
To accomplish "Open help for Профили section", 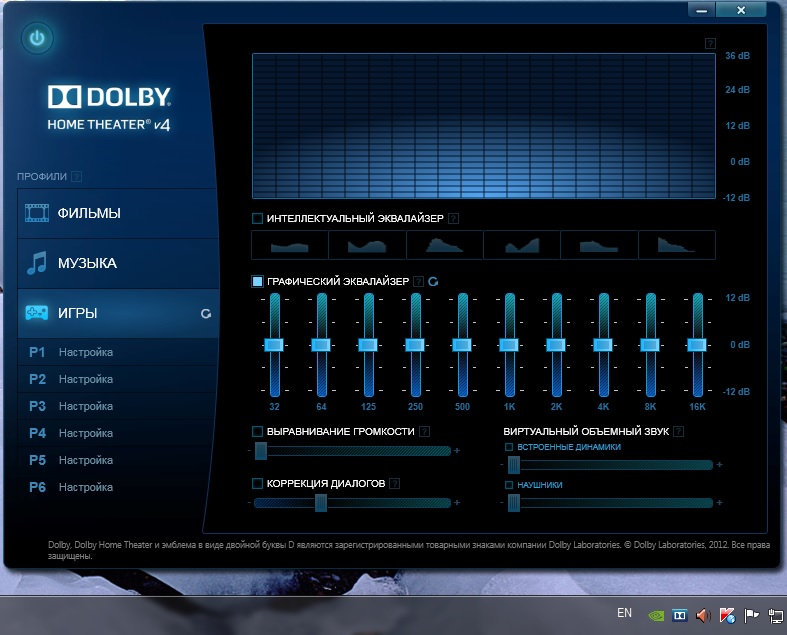I will coord(76,176).
